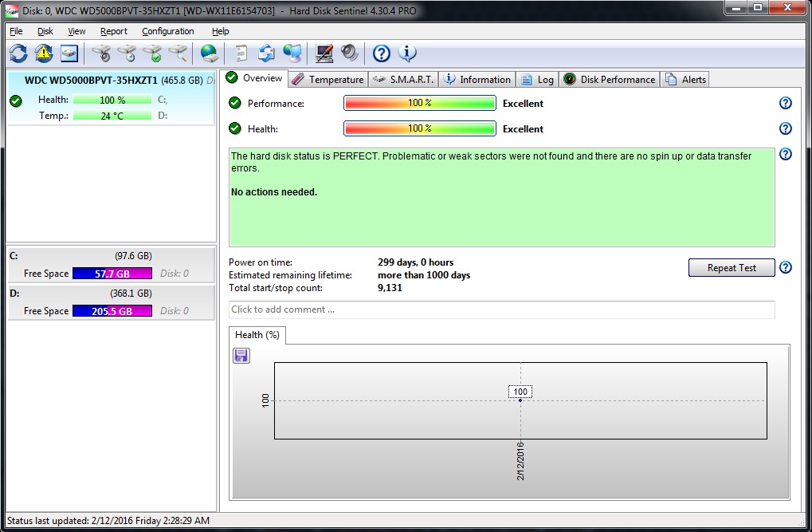Click the yellow warning refresh icon

pyautogui.click(x=44, y=53)
